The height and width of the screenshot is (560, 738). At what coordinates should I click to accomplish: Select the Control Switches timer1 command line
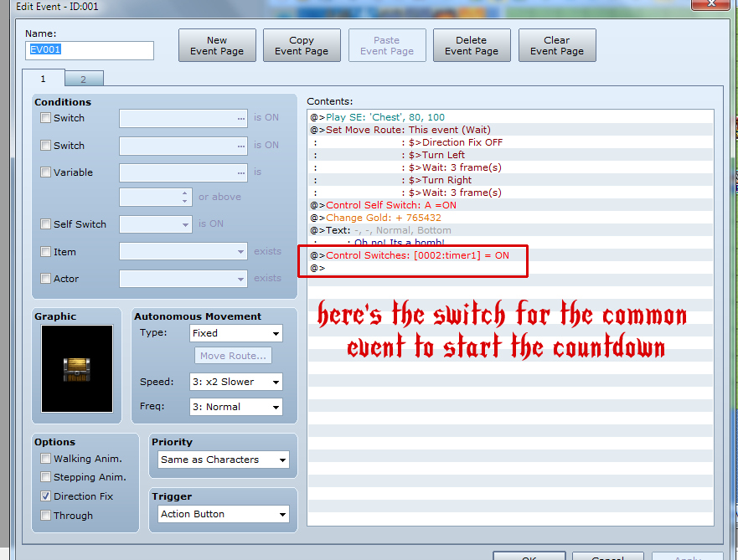pos(417,255)
